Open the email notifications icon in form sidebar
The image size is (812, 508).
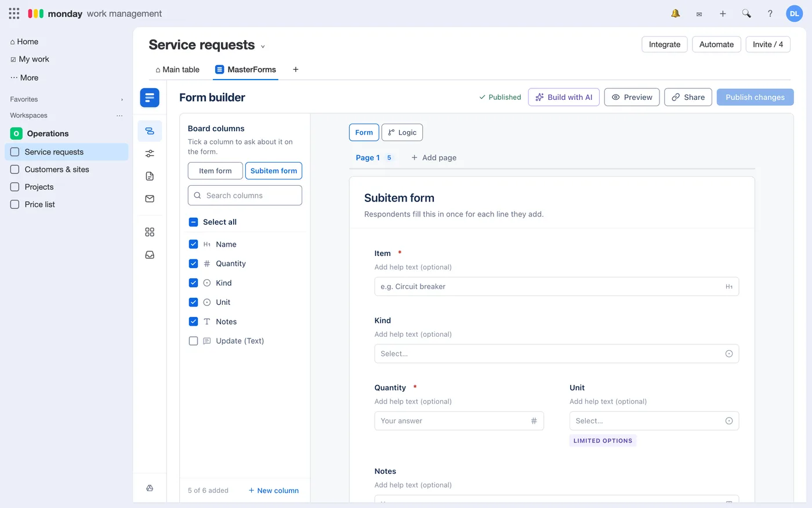pyautogui.click(x=150, y=199)
